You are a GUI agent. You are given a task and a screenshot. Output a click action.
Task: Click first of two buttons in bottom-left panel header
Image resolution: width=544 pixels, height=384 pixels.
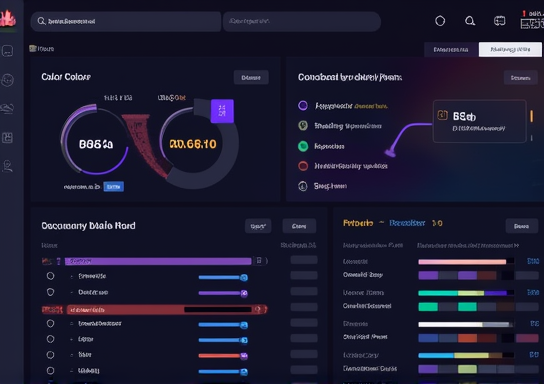pos(258,226)
